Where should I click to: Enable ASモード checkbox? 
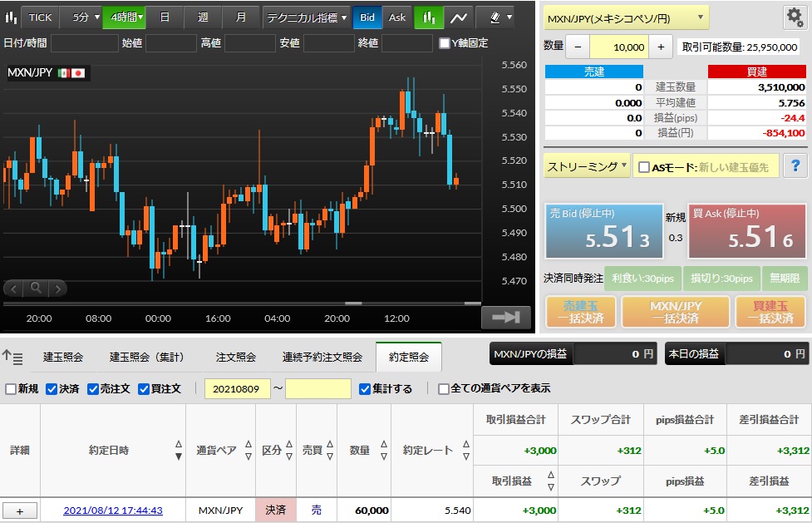(x=643, y=167)
